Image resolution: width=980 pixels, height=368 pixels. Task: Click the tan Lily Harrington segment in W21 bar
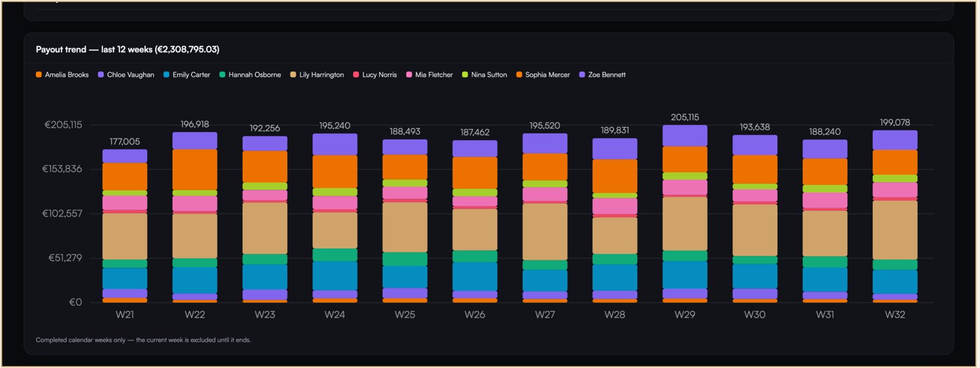124,236
